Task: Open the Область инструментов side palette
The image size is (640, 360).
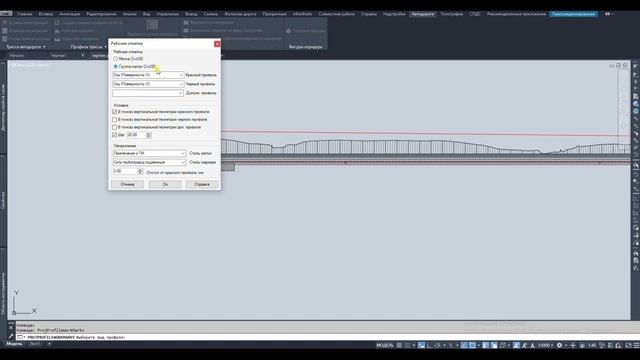Action: 3,294
